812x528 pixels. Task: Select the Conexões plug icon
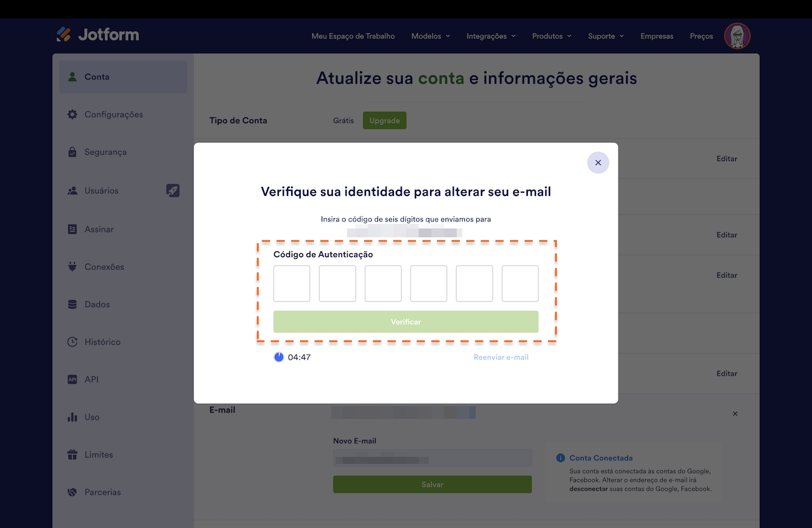point(72,267)
